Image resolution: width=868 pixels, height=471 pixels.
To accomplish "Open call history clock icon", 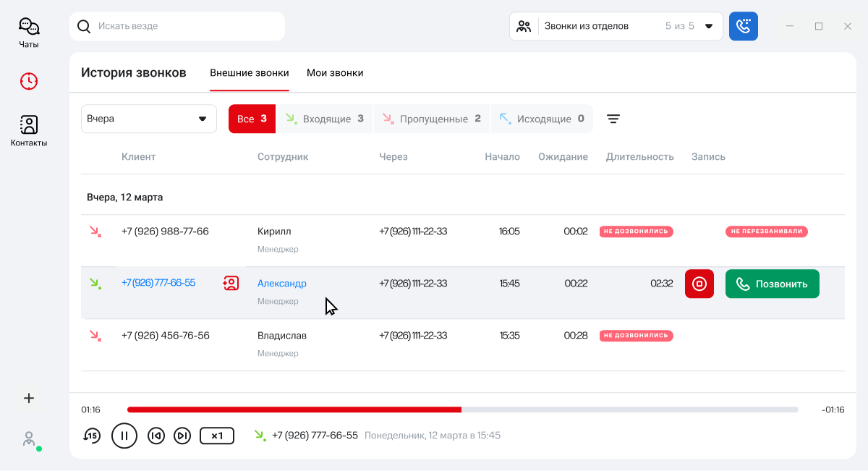I will click(29, 81).
